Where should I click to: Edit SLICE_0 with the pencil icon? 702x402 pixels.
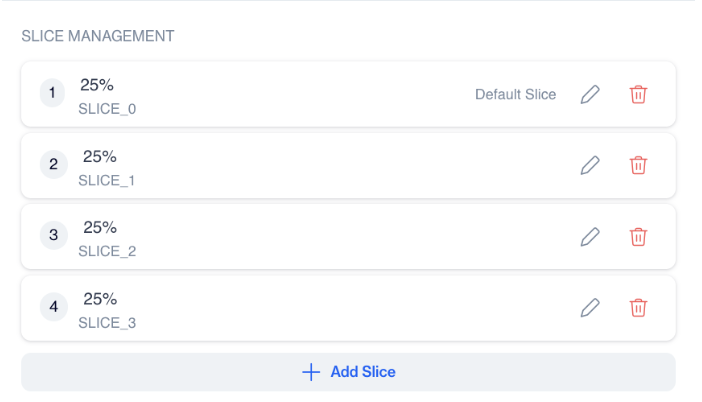[590, 94]
